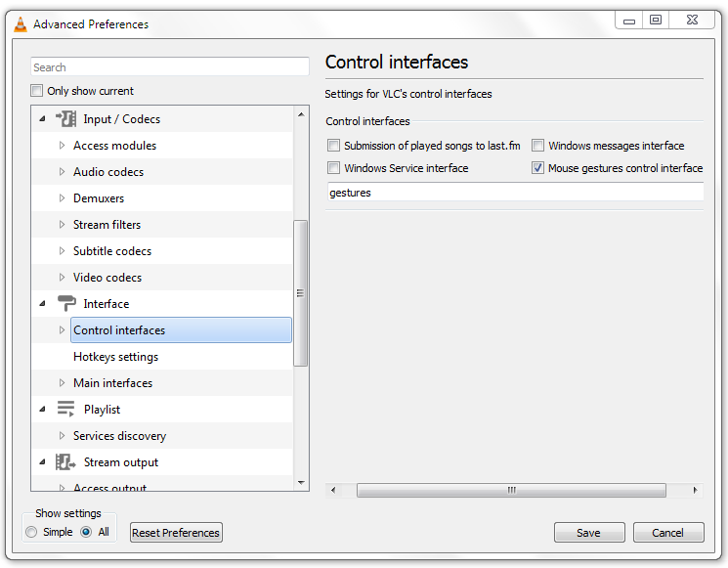Select Audio codecs tree item
Screen dimensions: 728x568
[x=108, y=172]
